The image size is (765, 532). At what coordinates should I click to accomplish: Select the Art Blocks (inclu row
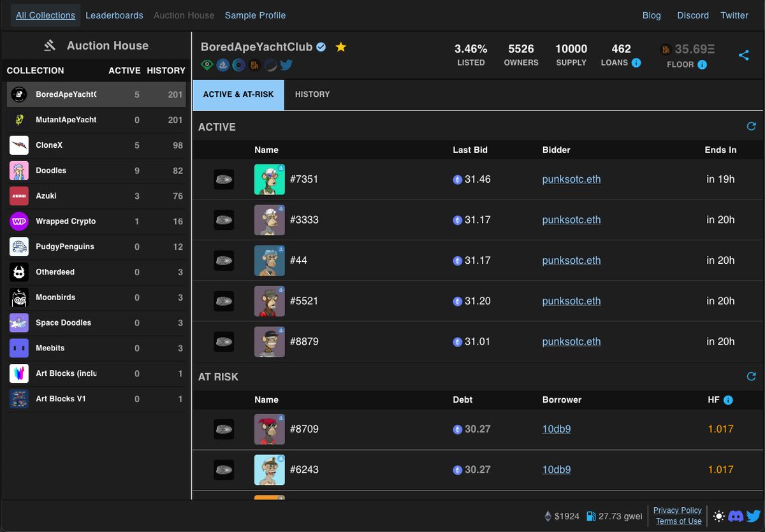coord(96,373)
